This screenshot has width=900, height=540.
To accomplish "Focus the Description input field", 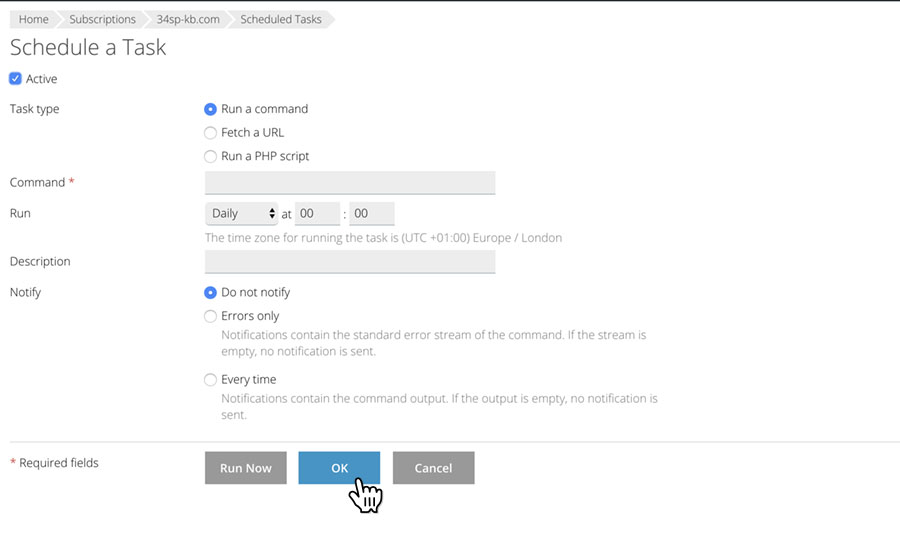I will (x=350, y=262).
